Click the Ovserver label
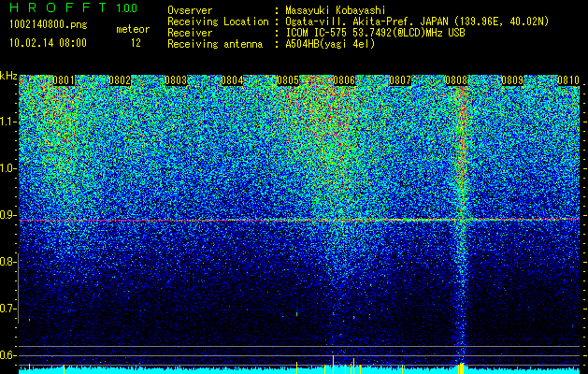 click(x=190, y=10)
